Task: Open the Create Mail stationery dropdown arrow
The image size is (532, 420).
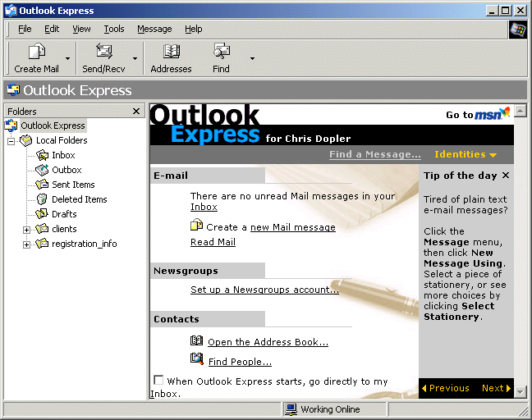Action: click(67, 58)
